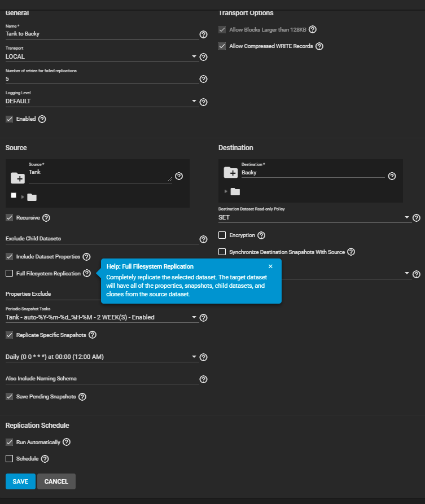Image resolution: width=425 pixels, height=504 pixels.
Task: Enable the Schedule checkbox
Action: (10, 458)
